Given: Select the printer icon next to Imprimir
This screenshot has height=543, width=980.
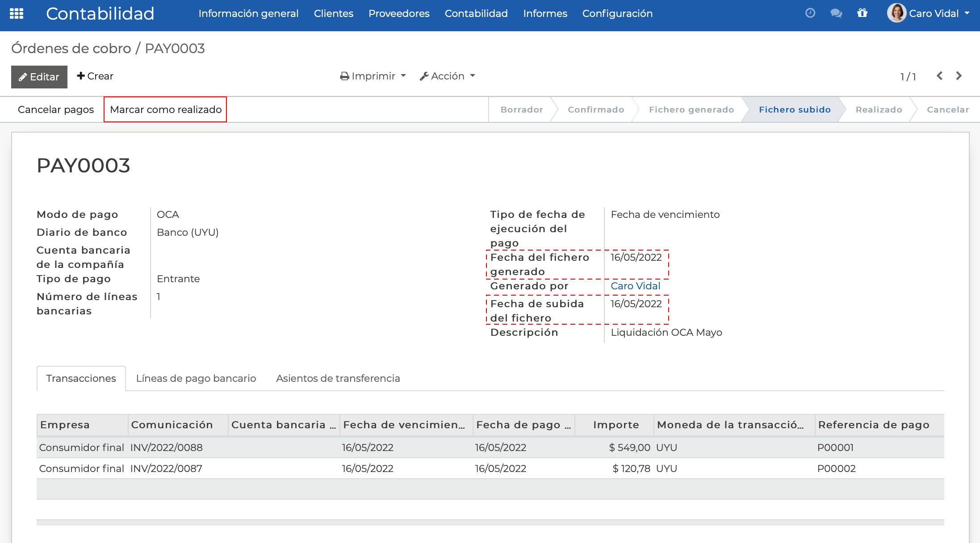Looking at the screenshot, I should coord(344,76).
